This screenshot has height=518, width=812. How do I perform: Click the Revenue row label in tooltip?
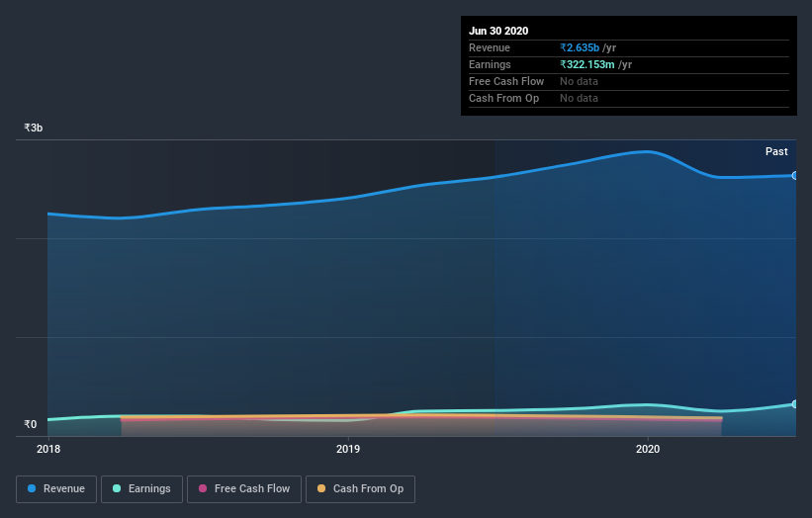click(490, 47)
